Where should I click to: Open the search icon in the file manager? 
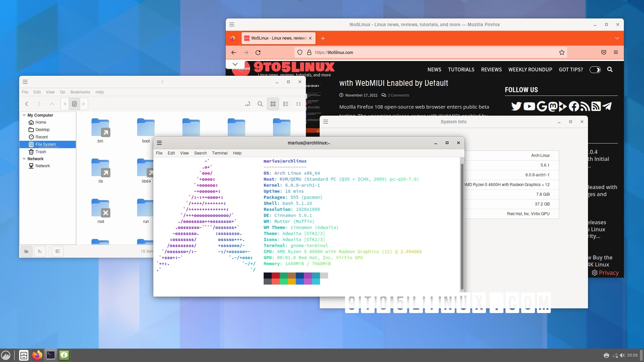tap(260, 104)
